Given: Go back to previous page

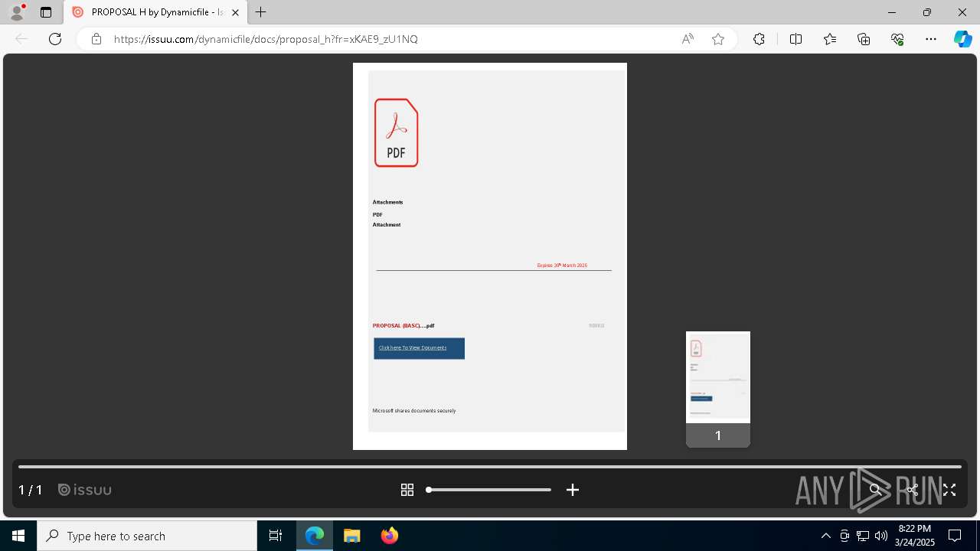Looking at the screenshot, I should [x=21, y=39].
